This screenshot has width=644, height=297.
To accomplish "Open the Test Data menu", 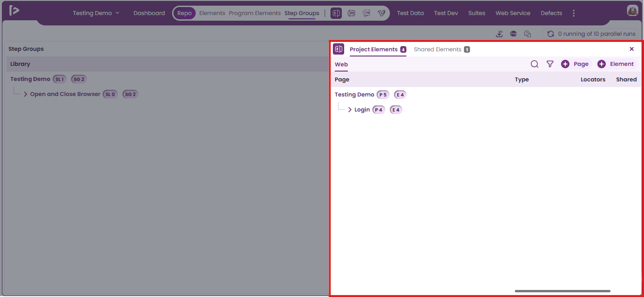I will pyautogui.click(x=410, y=13).
